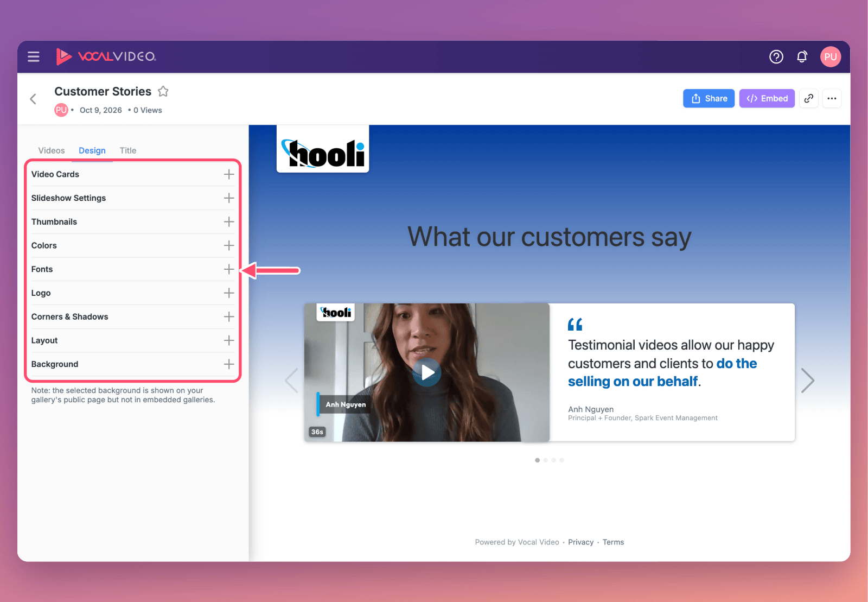Click the Customer Stories title
Viewport: 868px width, 602px height.
coord(103,91)
